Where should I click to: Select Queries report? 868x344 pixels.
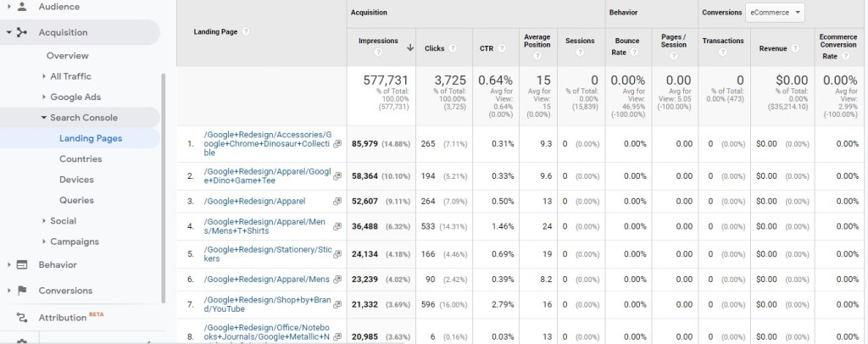point(76,200)
